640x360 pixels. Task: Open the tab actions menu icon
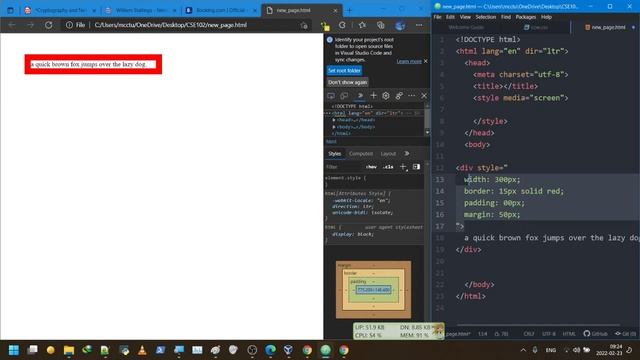(x=10, y=10)
